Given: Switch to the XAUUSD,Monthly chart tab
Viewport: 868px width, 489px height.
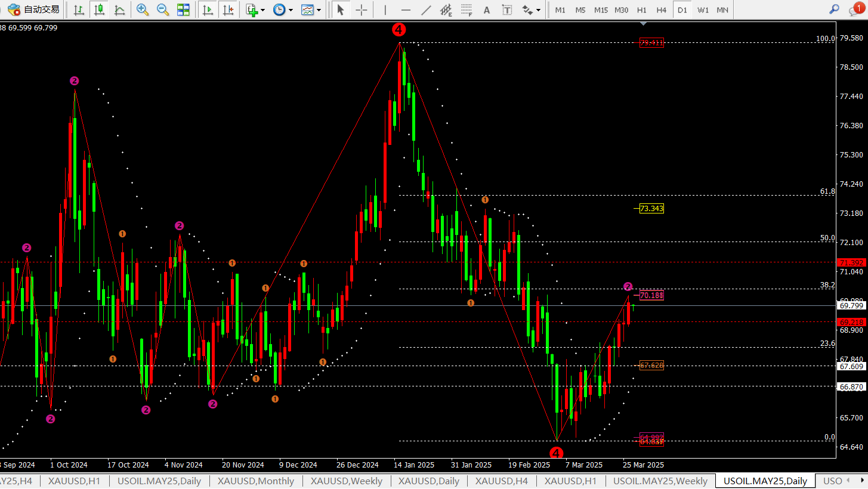Looking at the screenshot, I should tap(255, 481).
